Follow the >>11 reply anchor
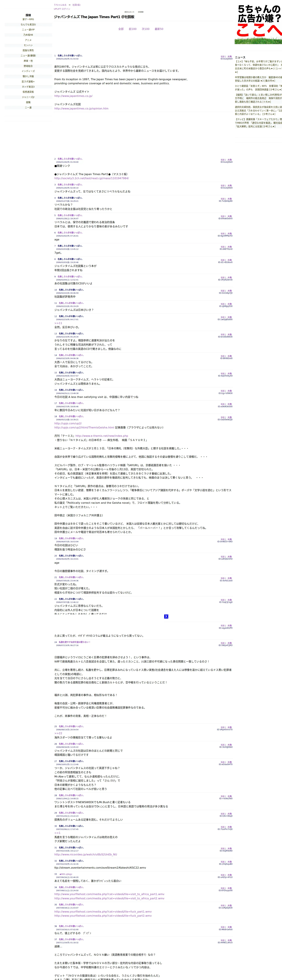The width and height of the screenshot is (282, 980). (x=58, y=323)
